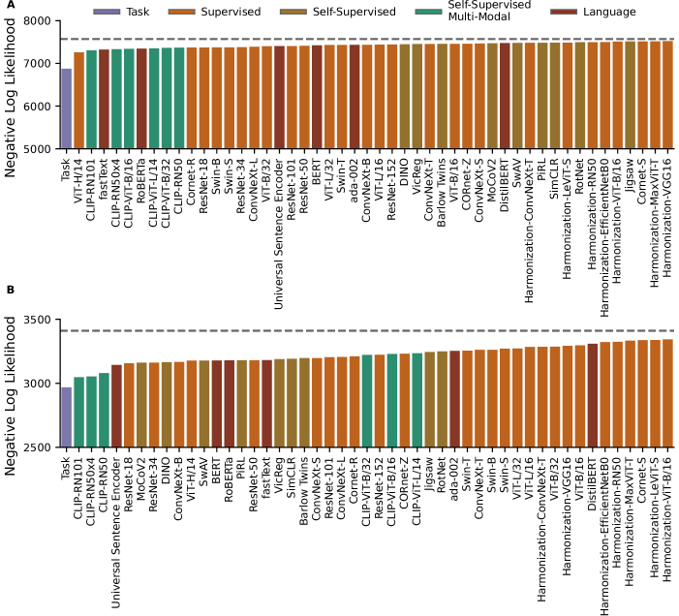Click panel A's 'Negative Log Likelihood' axis title
The image size is (679, 616).
(10, 98)
